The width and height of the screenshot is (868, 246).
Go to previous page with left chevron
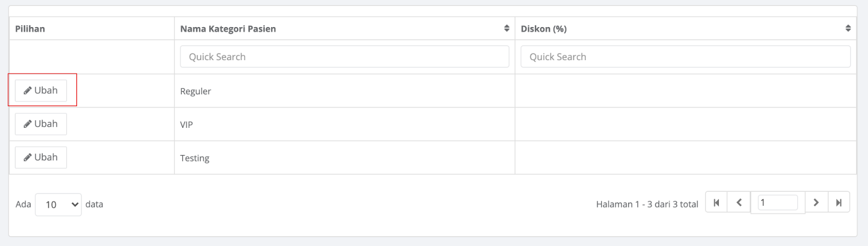739,203
